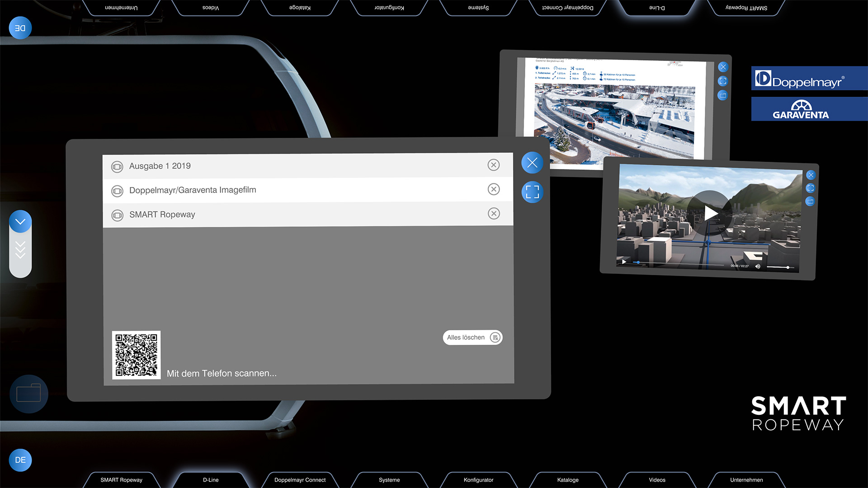
Task: Select the Ausgabe 1 2019 row
Action: tap(307, 165)
